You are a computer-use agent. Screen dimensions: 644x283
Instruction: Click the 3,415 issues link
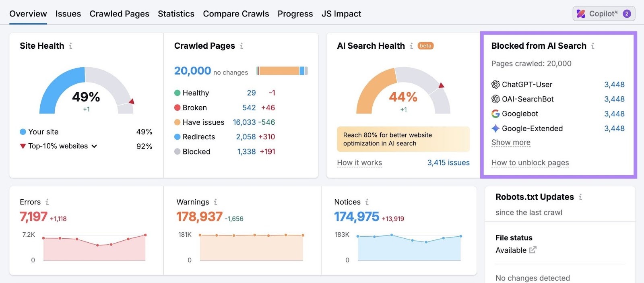[448, 163]
